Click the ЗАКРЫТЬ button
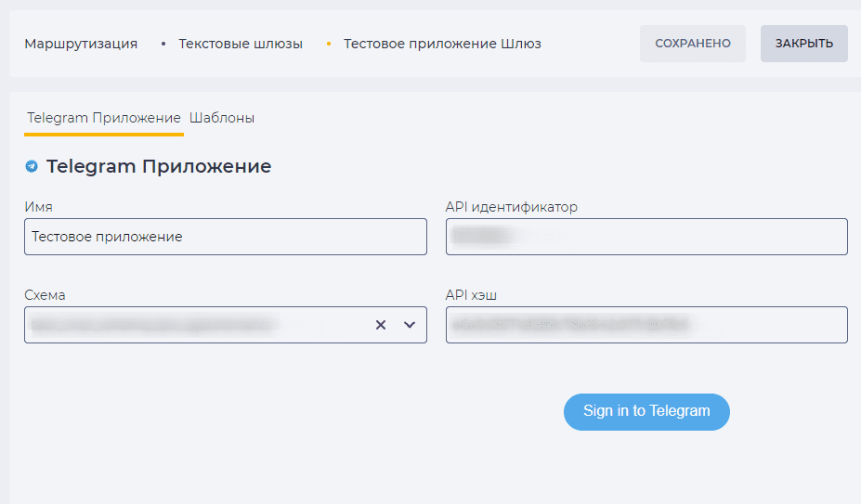 [804, 44]
